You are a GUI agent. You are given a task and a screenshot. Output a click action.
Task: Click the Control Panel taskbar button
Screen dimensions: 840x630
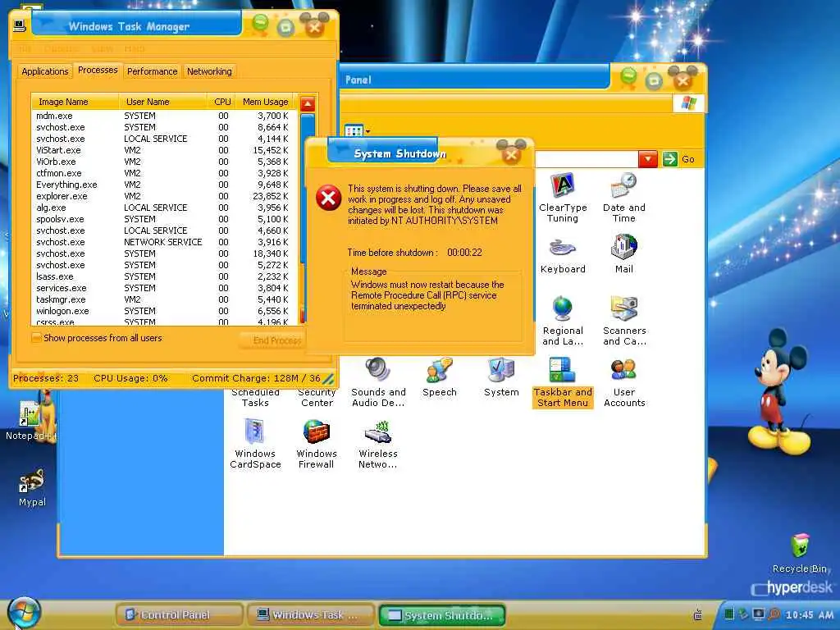tap(180, 615)
